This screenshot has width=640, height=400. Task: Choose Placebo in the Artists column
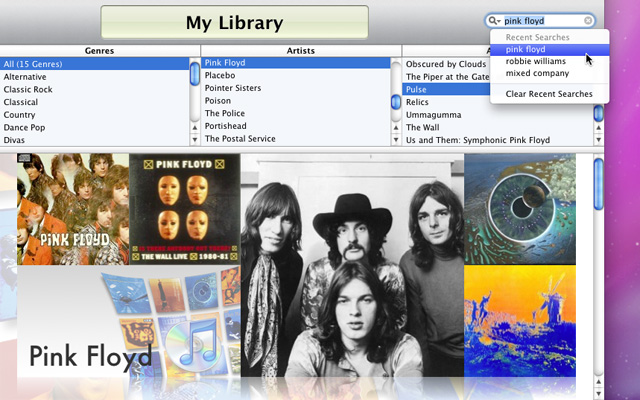pyautogui.click(x=220, y=76)
